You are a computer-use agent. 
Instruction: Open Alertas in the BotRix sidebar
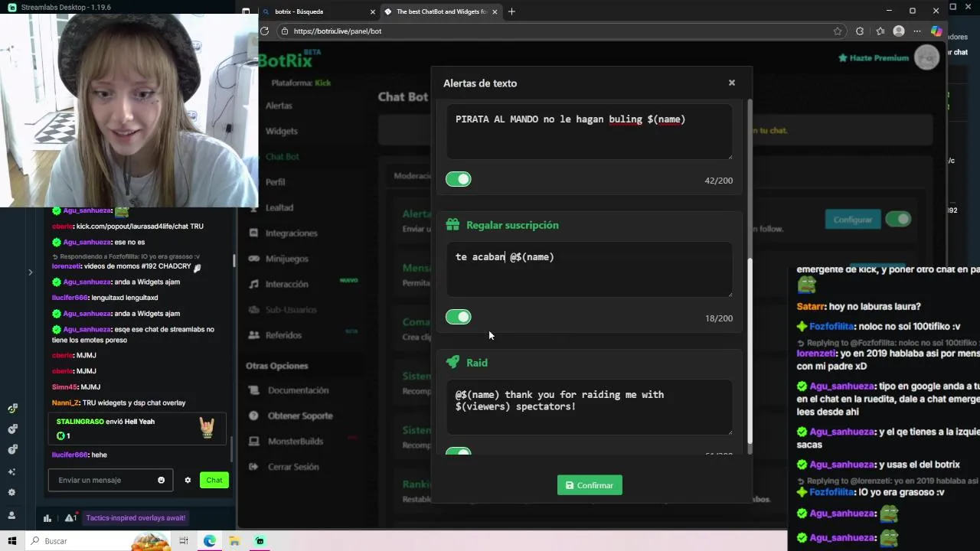[x=279, y=106]
